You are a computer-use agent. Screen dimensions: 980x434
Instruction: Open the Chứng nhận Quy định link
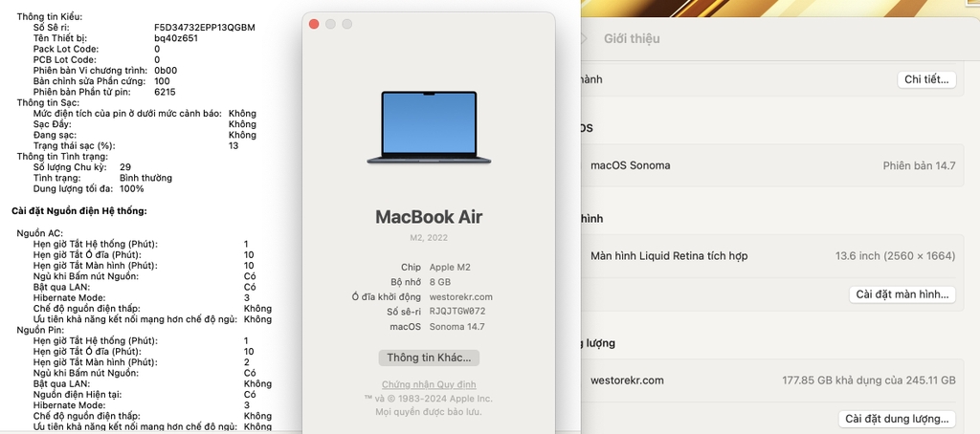click(x=429, y=384)
